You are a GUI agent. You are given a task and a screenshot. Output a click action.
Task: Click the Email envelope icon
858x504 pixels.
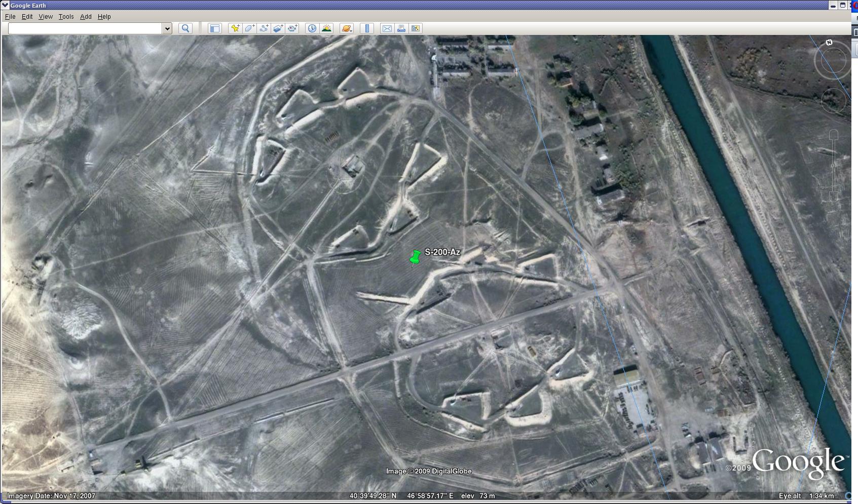(x=387, y=28)
